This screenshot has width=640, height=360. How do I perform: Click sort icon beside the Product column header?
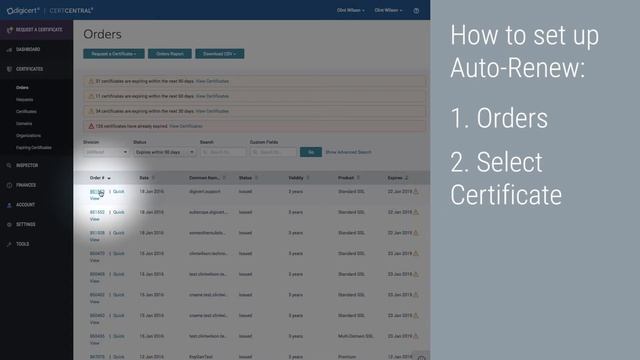point(358,178)
